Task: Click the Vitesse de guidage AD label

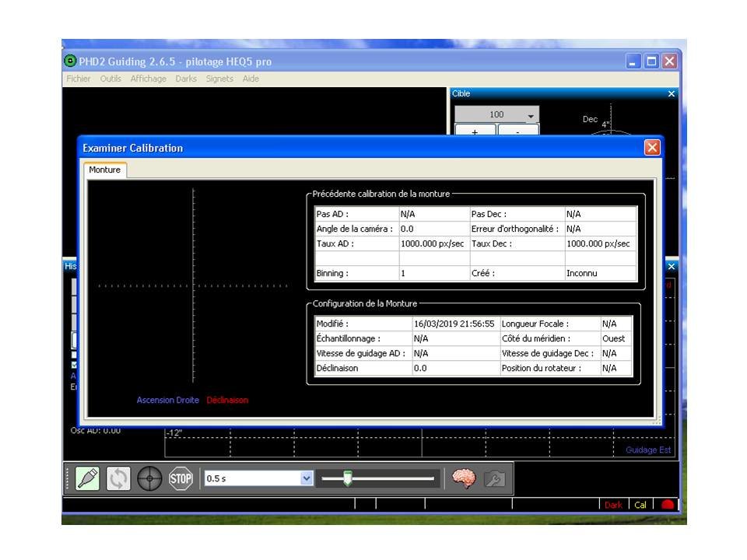Action: 360,353
